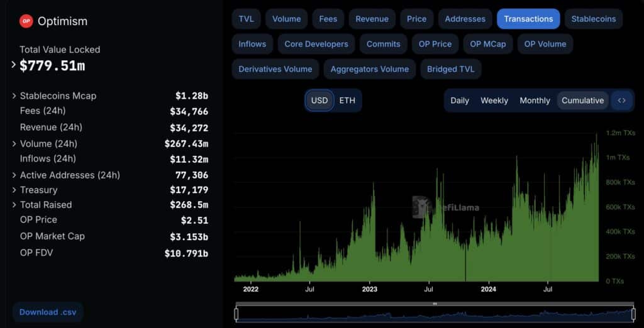
Task: Click the embed code brackets icon
Action: [x=622, y=101]
